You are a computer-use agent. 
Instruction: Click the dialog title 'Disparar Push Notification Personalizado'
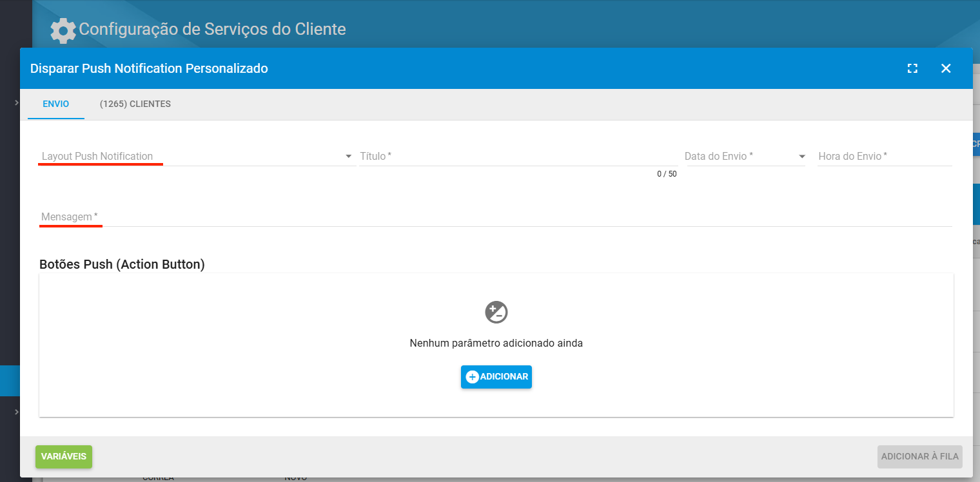[149, 68]
